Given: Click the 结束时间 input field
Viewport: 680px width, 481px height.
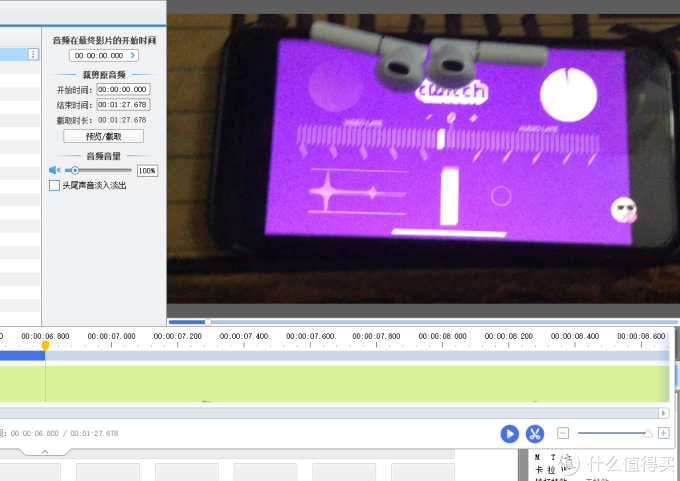Looking at the screenshot, I should [x=123, y=105].
